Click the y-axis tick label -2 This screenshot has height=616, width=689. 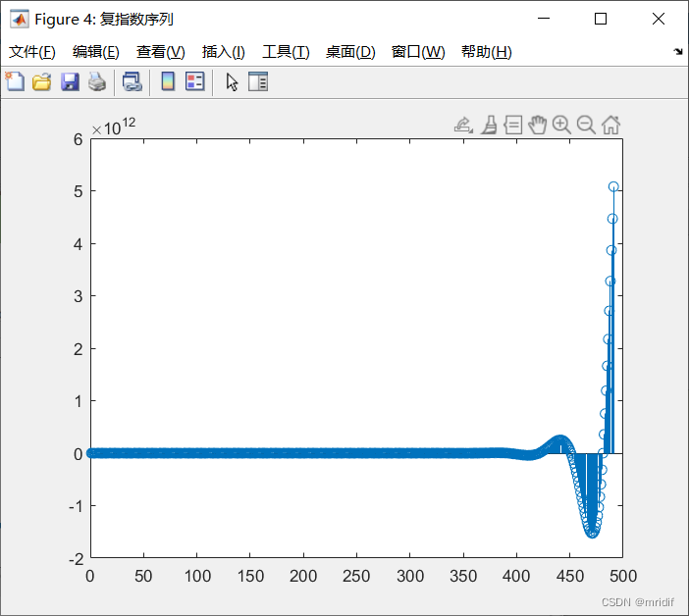point(76,559)
